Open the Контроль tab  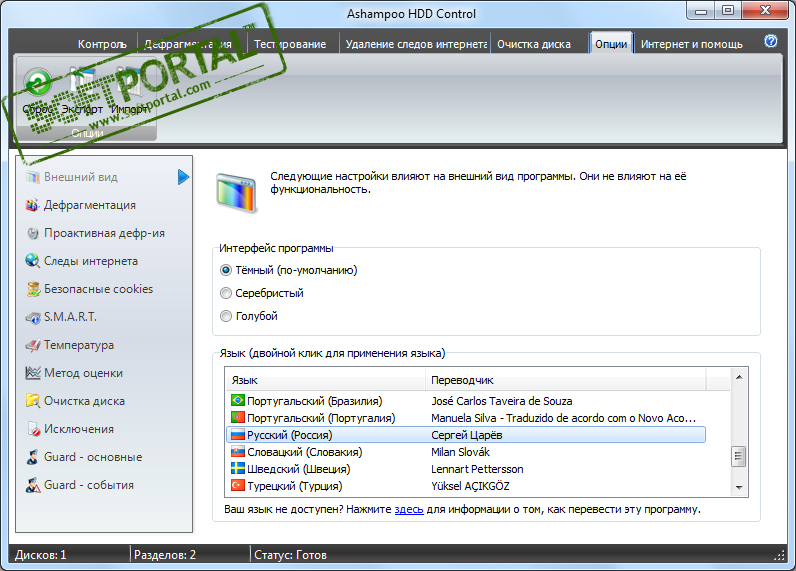point(102,44)
